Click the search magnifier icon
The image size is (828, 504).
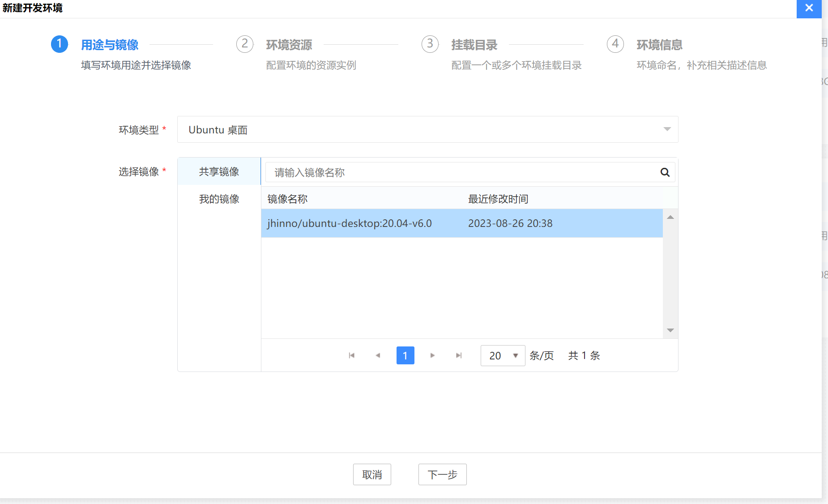[665, 172]
